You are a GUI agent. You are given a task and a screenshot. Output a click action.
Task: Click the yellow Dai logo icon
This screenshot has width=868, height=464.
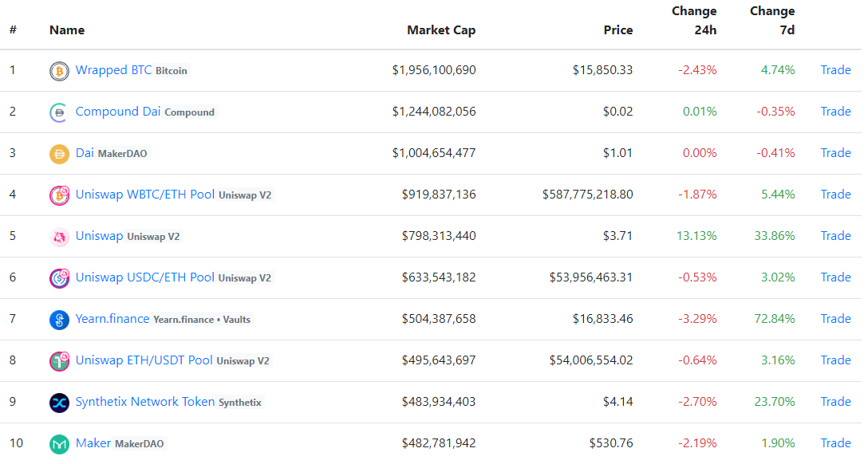click(59, 154)
